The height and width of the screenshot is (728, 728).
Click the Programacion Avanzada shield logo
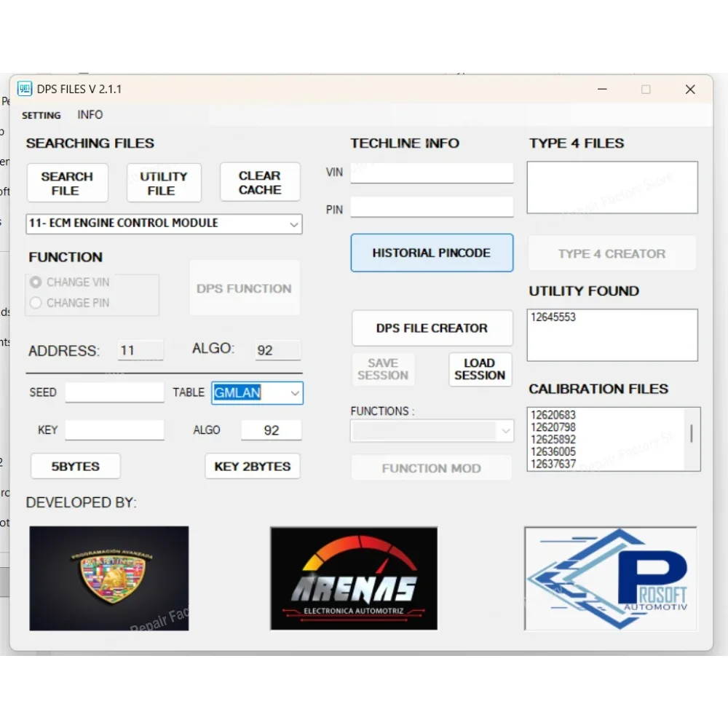(109, 578)
